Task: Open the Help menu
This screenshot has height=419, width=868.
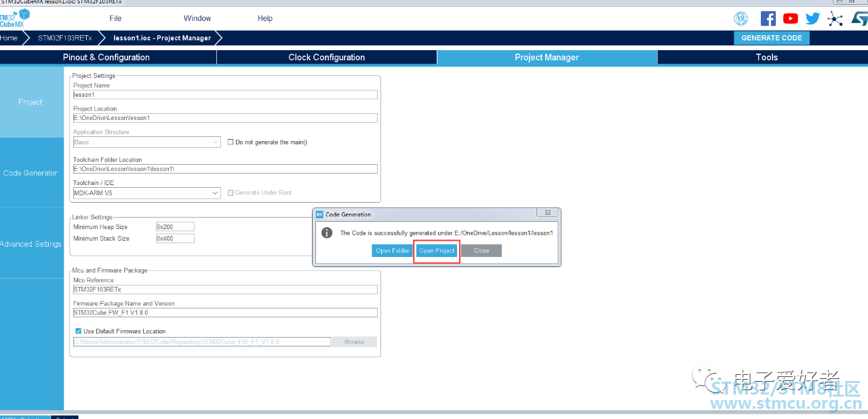Action: point(265,18)
